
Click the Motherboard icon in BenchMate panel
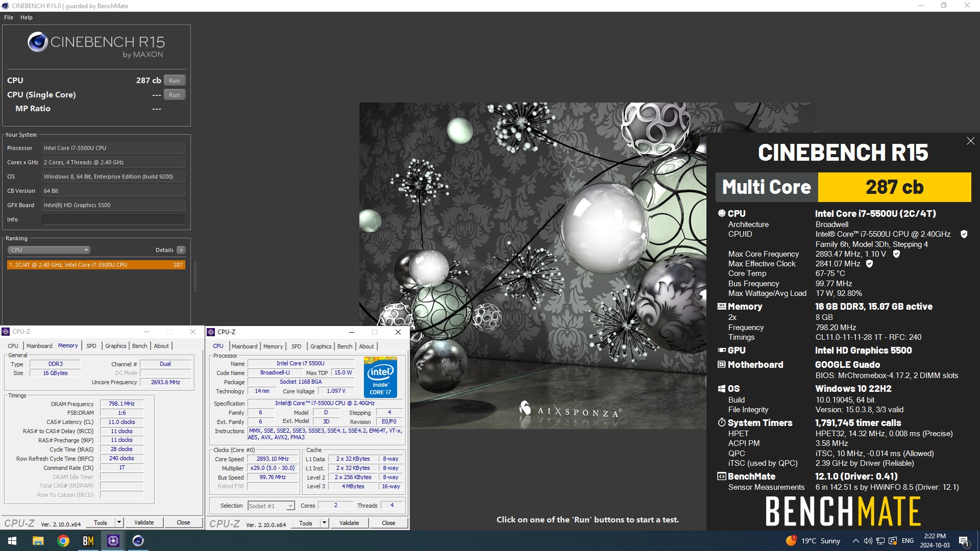[722, 364]
